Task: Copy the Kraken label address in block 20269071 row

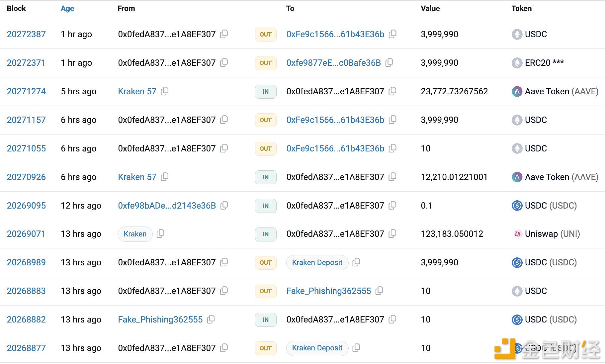Action: pyautogui.click(x=160, y=233)
